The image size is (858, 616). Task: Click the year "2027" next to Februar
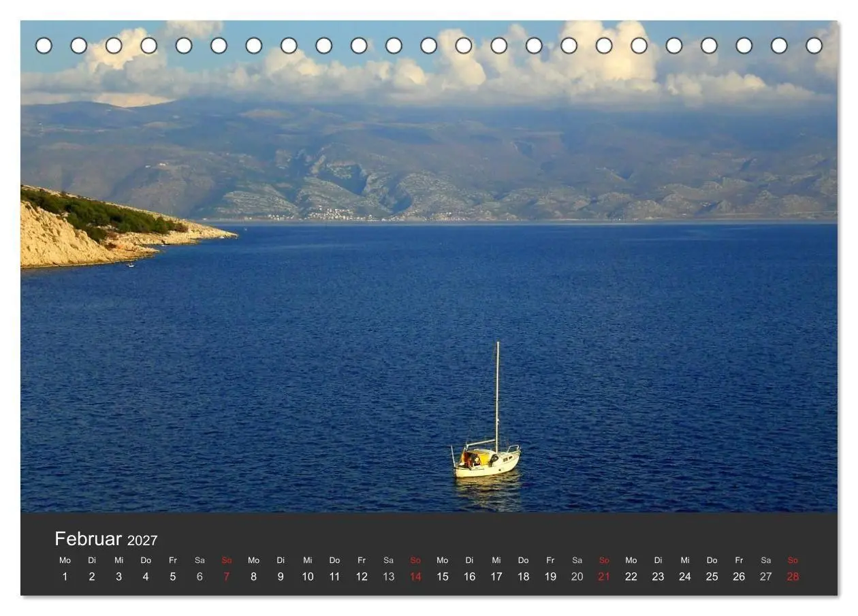[x=142, y=540]
